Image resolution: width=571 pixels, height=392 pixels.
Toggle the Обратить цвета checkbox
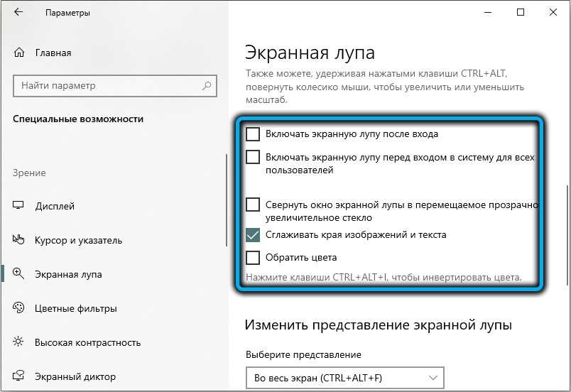pos(253,257)
